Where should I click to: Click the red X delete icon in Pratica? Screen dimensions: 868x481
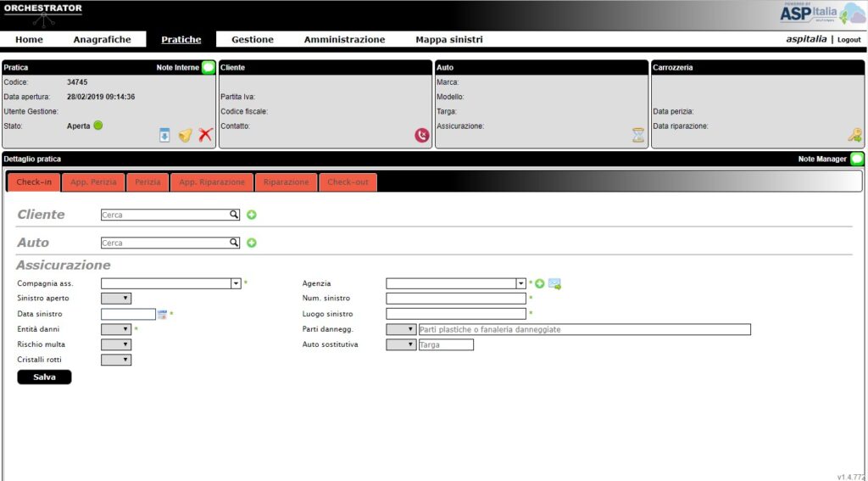[206, 135]
